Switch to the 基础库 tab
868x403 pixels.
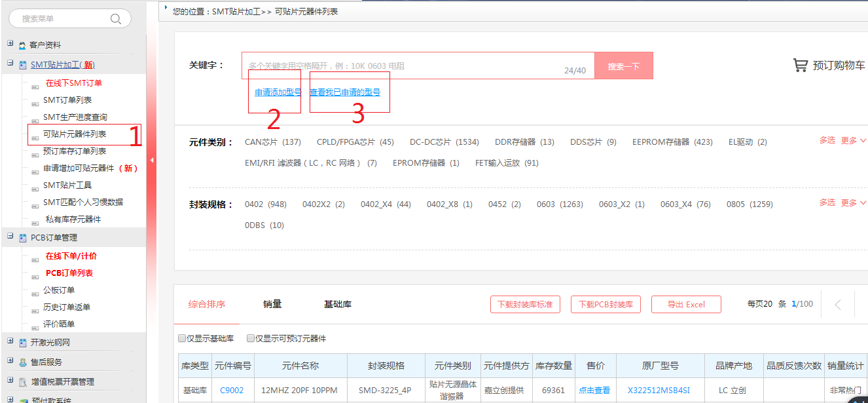click(338, 304)
